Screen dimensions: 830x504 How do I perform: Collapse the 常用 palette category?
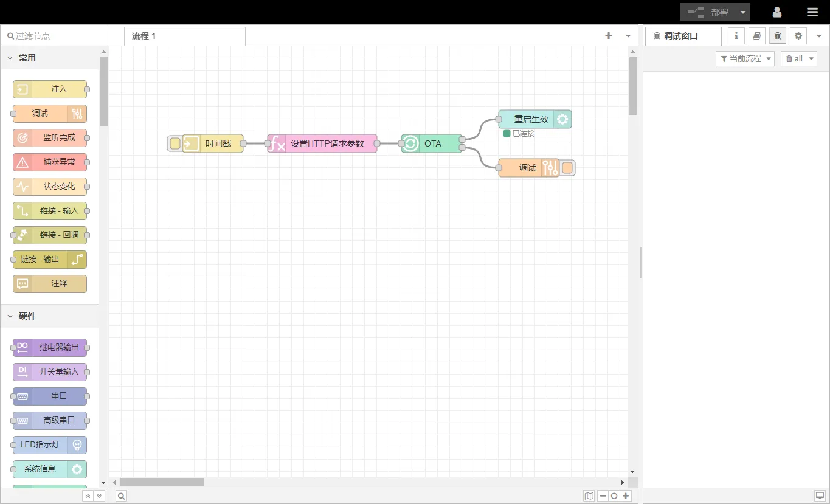[x=10, y=58]
